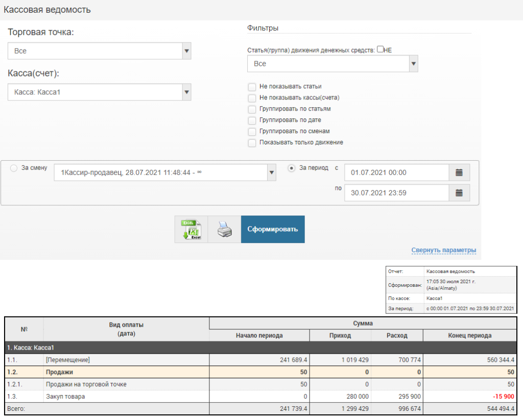The height and width of the screenshot is (420, 523).
Task: Toggle the 'НЕ' filter checkbox
Action: click(x=380, y=50)
